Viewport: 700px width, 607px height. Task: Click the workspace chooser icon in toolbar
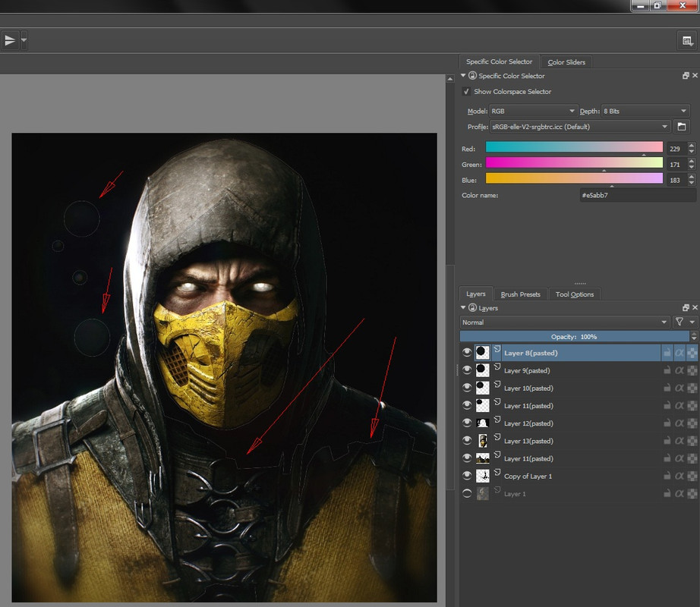coord(687,40)
